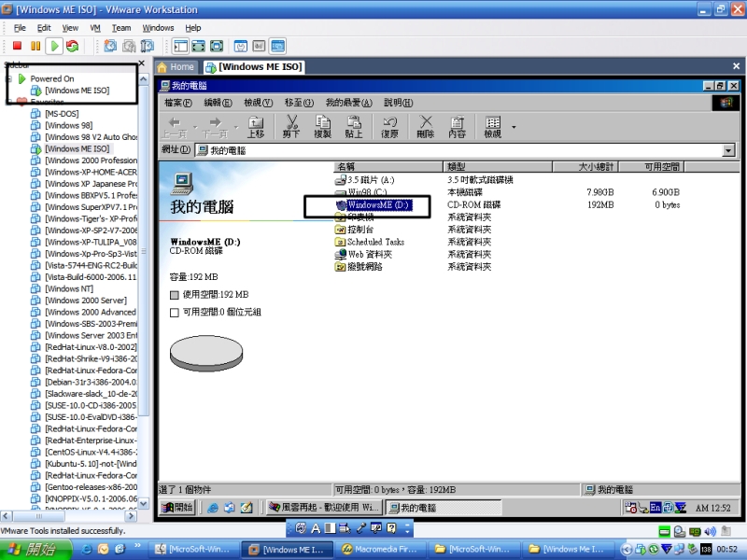Click the host Windows XP 開始 Start button
The height and width of the screenshot is (560, 747).
35,550
